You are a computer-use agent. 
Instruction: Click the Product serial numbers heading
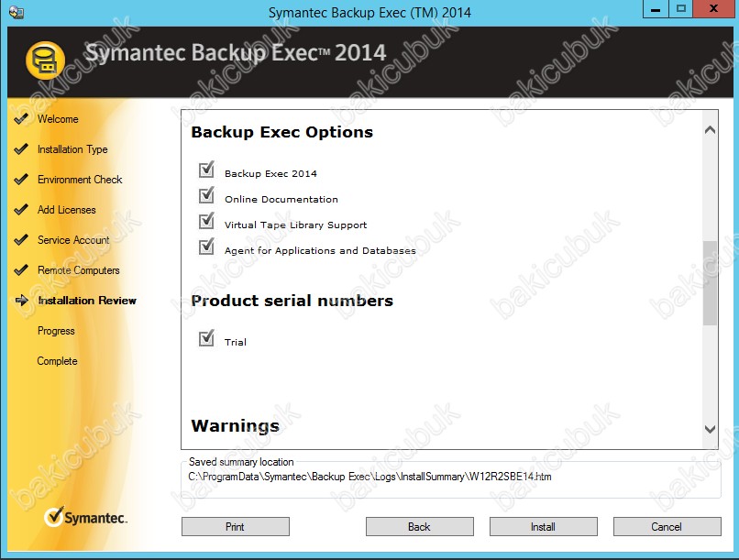coord(292,301)
